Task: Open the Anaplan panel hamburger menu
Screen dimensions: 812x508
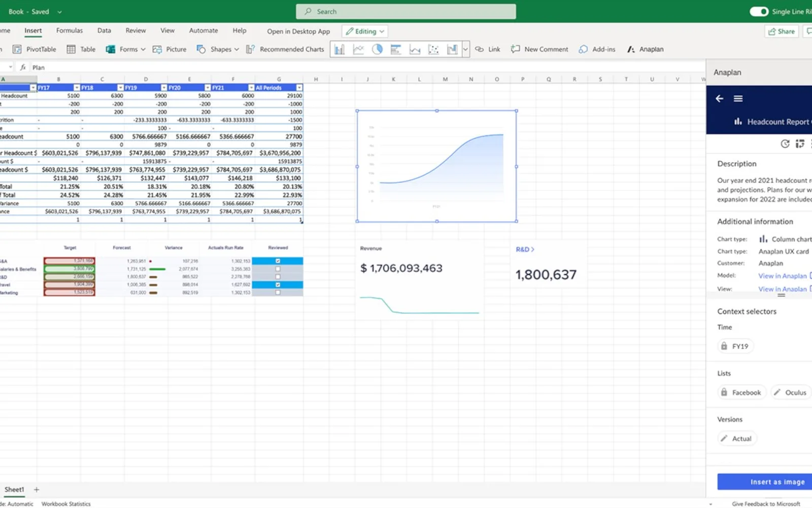Action: (738, 99)
